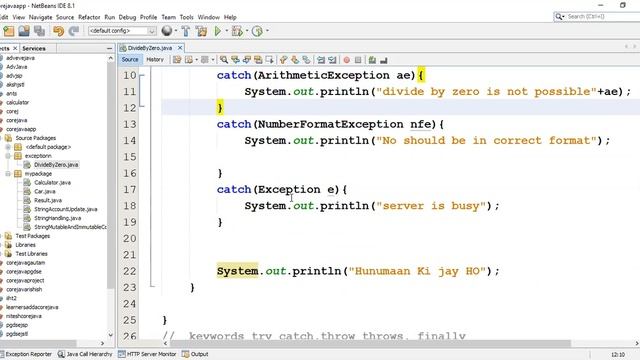The height and width of the screenshot is (360, 640).
Task: Click the Find Next Occurrence icon
Action: (247, 60)
